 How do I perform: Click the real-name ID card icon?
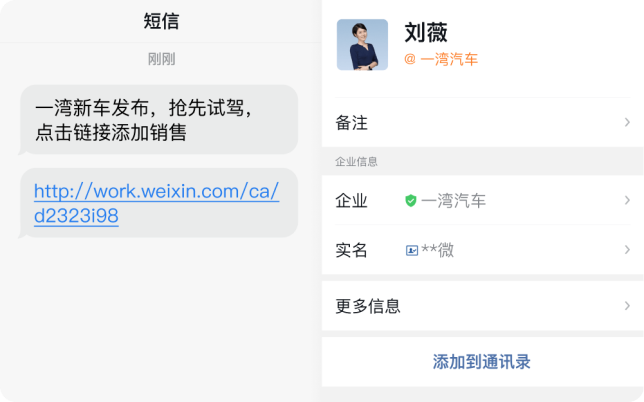point(412,250)
